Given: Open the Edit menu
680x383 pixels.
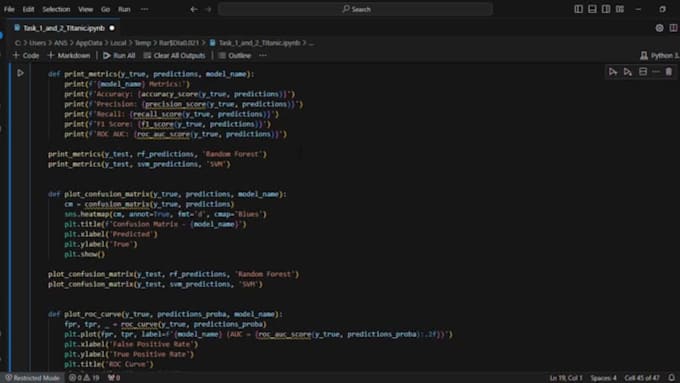Looking at the screenshot, I should (28, 9).
